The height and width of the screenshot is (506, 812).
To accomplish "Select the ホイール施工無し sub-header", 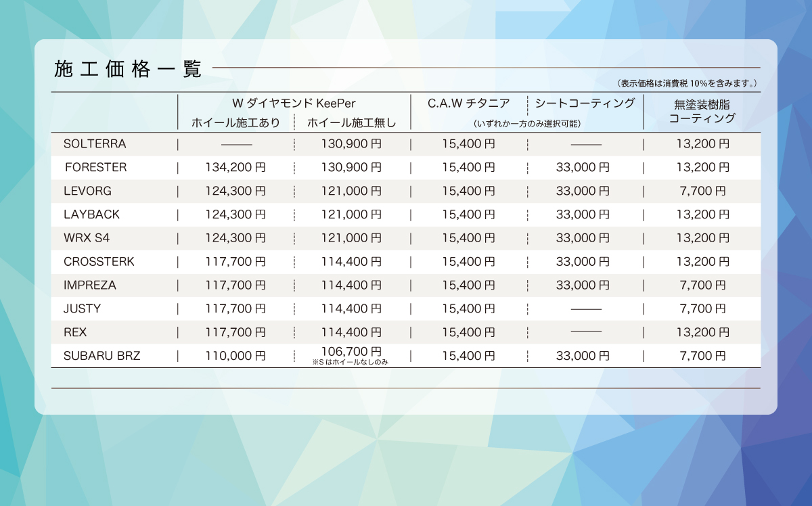I will (351, 123).
